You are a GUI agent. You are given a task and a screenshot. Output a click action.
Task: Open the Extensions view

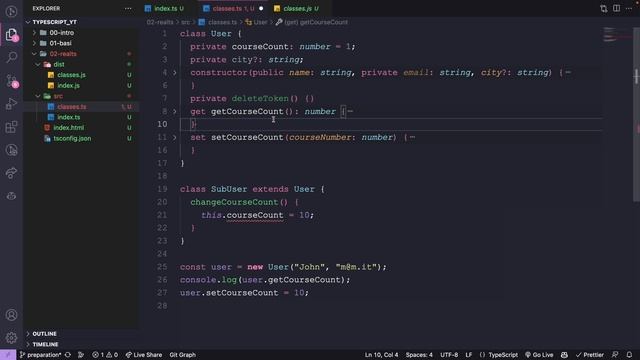click(11, 127)
